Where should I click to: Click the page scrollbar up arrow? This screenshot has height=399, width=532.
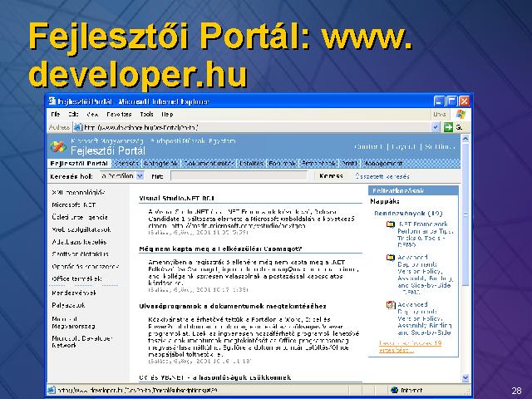click(465, 139)
